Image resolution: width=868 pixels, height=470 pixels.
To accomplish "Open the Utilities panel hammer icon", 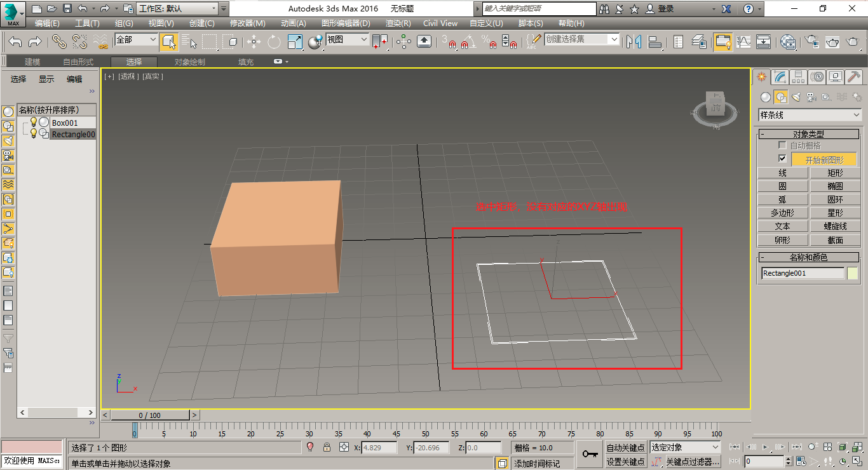I will click(x=854, y=76).
